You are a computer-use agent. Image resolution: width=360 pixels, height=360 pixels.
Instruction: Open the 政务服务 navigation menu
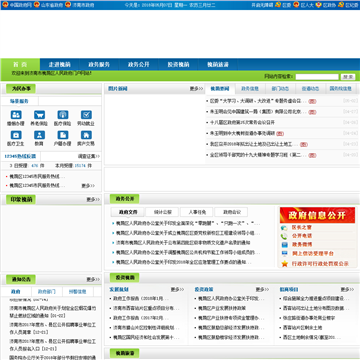pyautogui.click(x=99, y=64)
